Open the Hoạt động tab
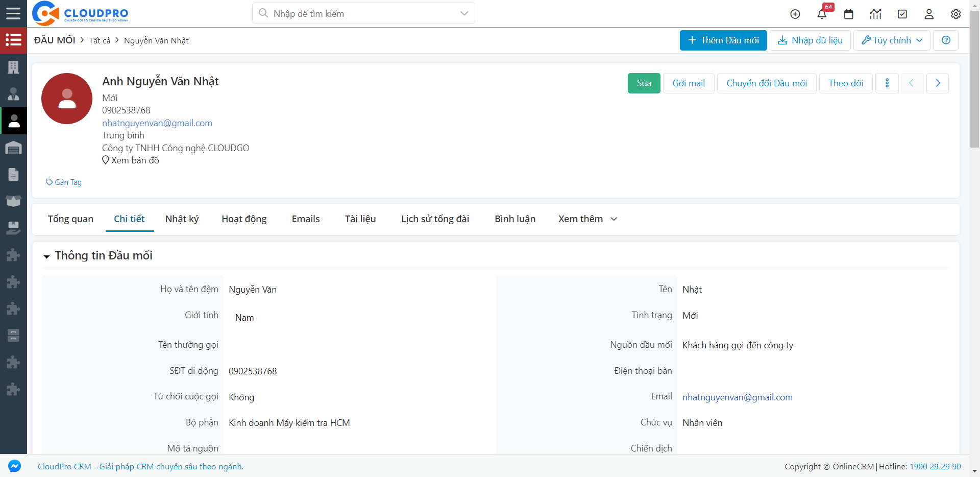 click(x=244, y=219)
